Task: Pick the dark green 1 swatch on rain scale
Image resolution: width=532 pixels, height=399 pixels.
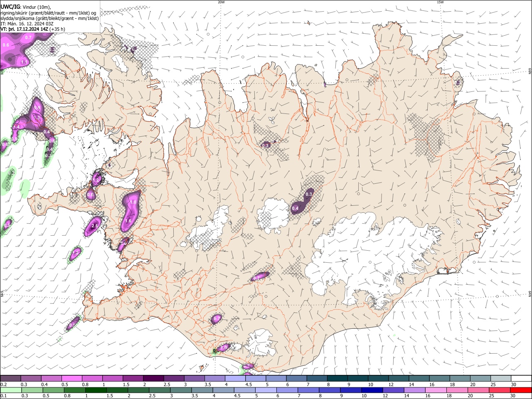Action: click(96, 390)
